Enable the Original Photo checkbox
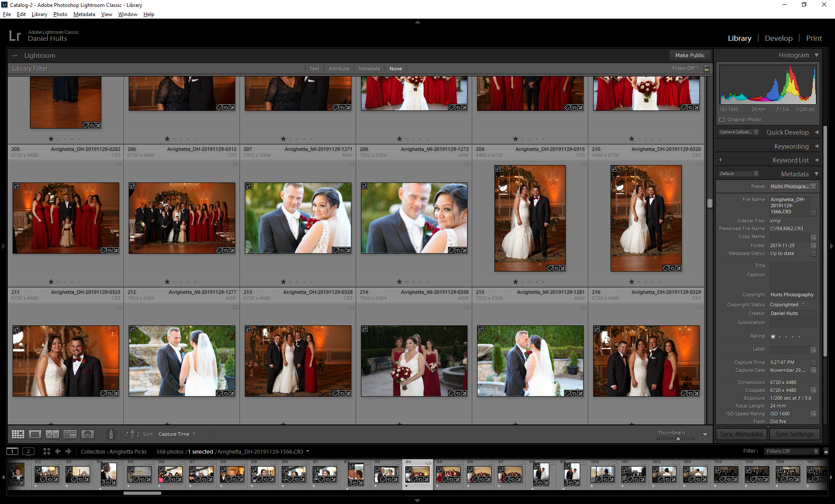The width and height of the screenshot is (835, 504). click(722, 119)
